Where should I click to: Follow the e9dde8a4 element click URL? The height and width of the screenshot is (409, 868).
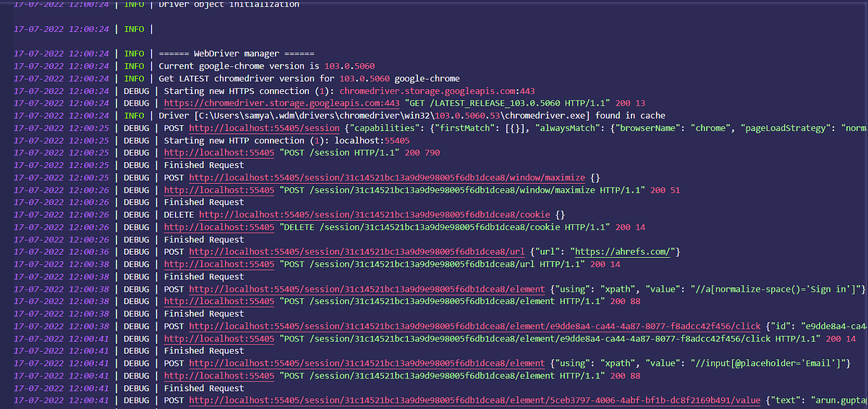(x=475, y=326)
